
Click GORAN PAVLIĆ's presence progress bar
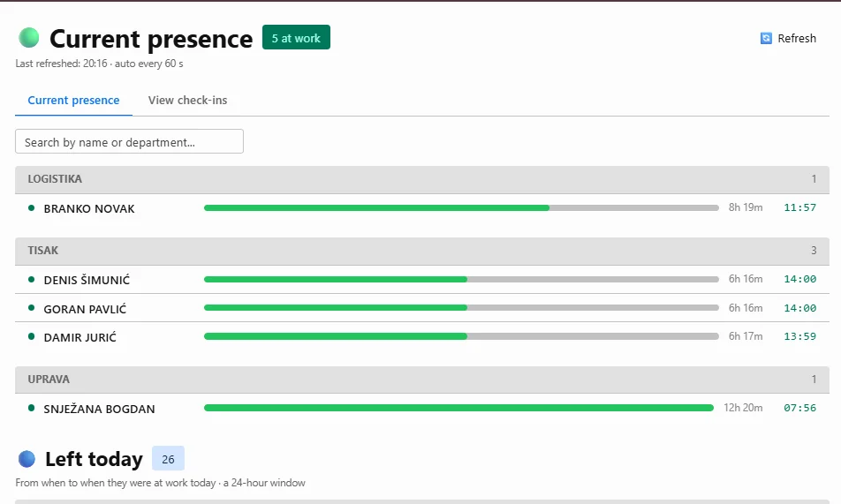click(461, 308)
